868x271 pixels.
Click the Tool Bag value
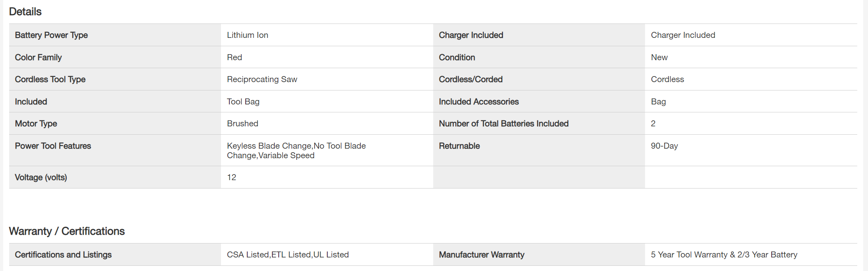pos(243,102)
